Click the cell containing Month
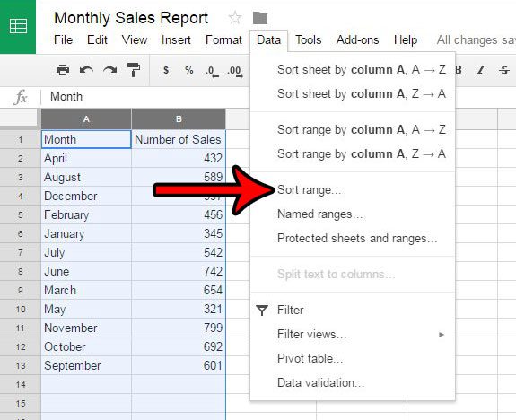The height and width of the screenshot is (420, 516). pyautogui.click(x=86, y=140)
